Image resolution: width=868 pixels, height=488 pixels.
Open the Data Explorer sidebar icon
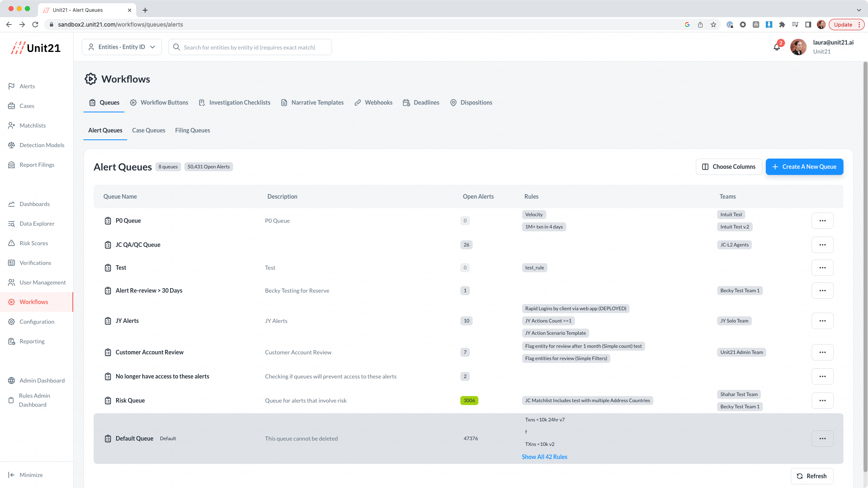coord(11,224)
